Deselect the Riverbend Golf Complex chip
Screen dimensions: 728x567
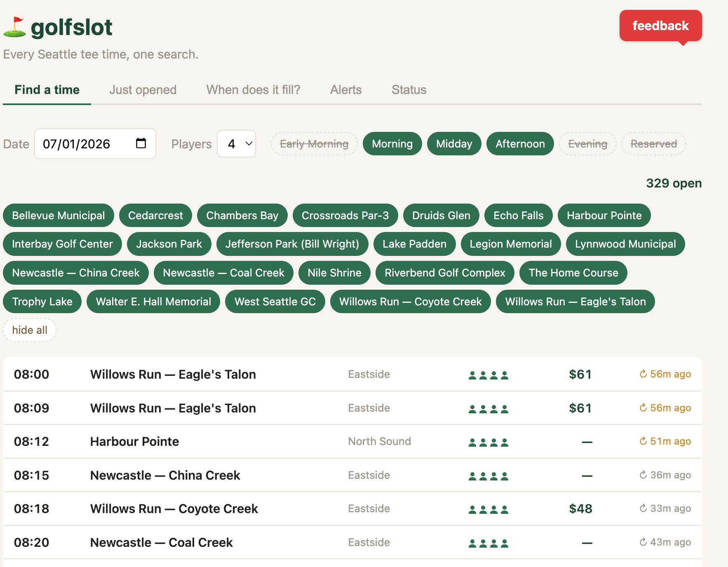(x=445, y=273)
